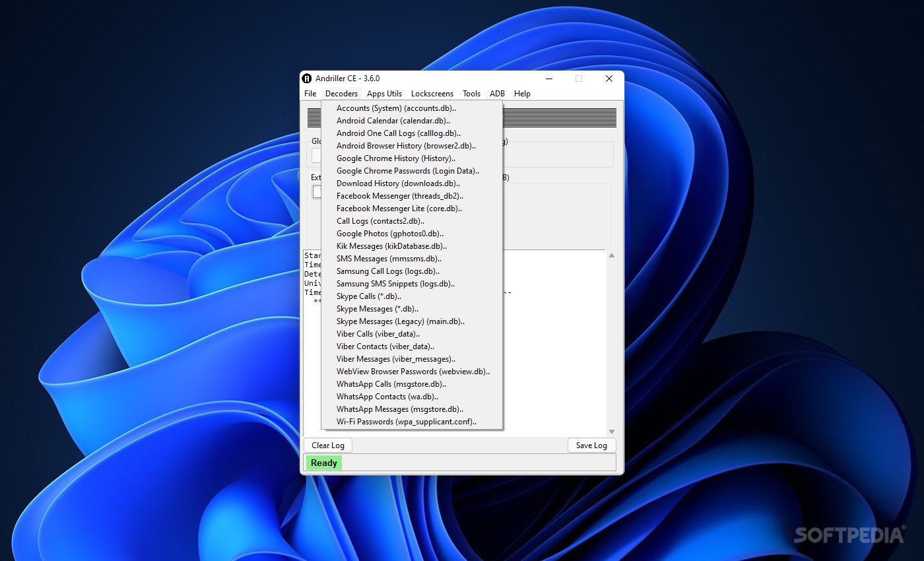Choose Viber Contacts (viber_data)
924x561 pixels.
tap(412, 346)
